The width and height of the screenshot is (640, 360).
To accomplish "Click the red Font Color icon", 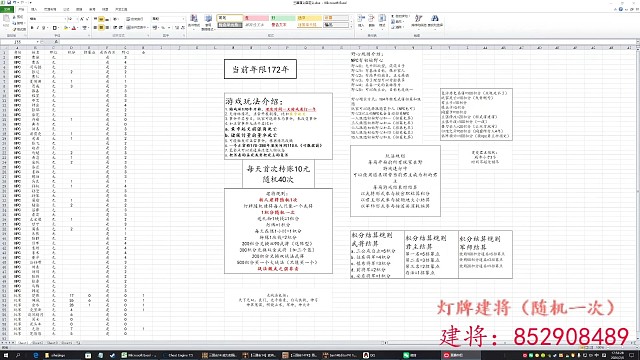I will pyautogui.click(x=74, y=28).
